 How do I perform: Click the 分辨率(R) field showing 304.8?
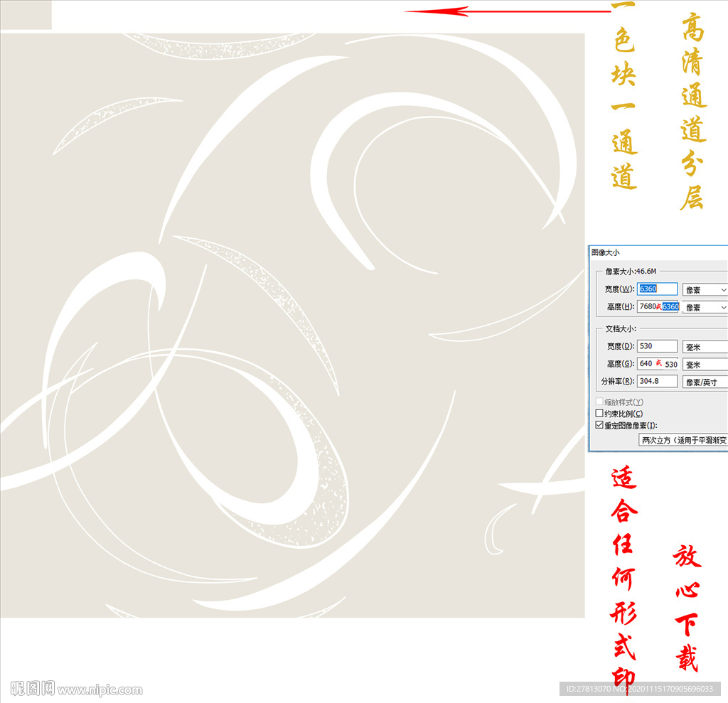click(657, 381)
